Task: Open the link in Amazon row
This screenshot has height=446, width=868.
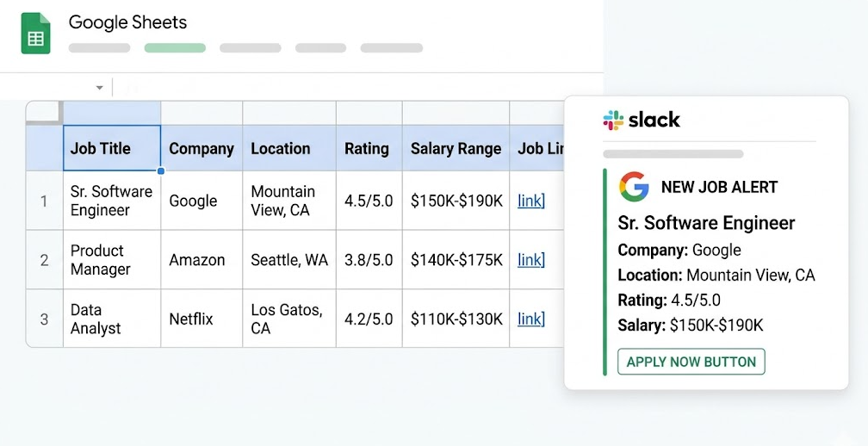Action: (x=530, y=259)
